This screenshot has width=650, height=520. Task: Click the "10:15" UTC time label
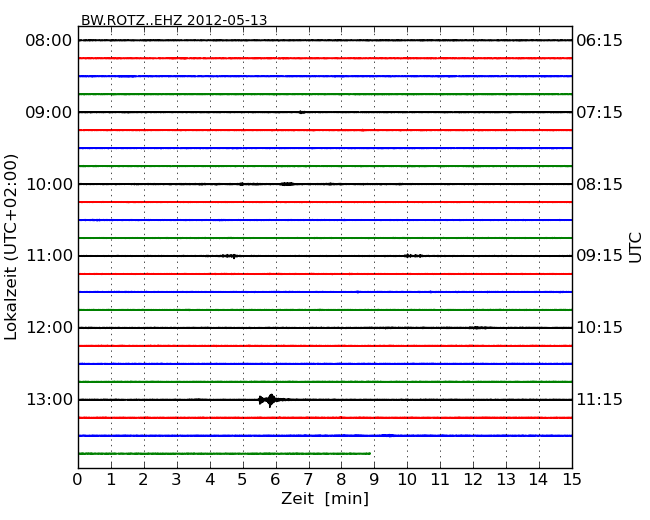(x=599, y=328)
